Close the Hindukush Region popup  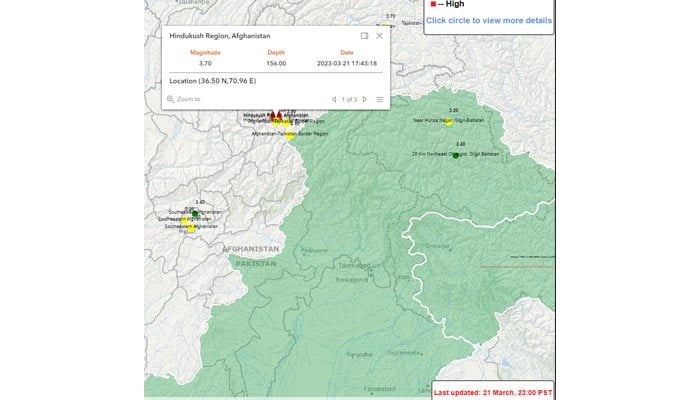pyautogui.click(x=379, y=35)
